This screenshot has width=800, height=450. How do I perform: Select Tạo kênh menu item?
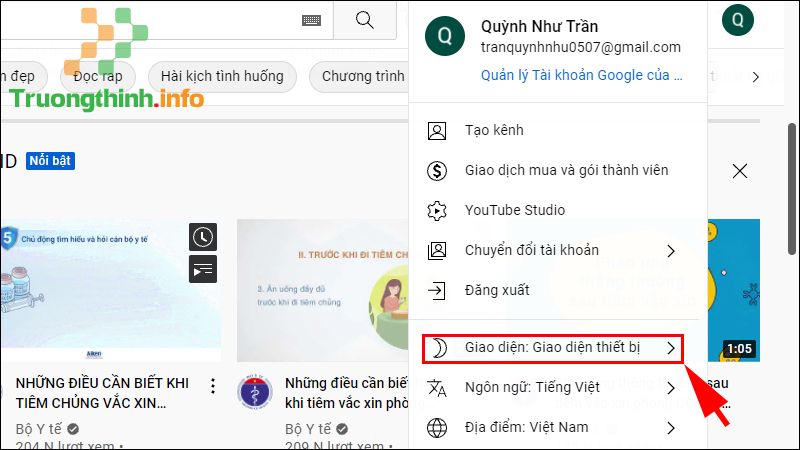(x=558, y=131)
